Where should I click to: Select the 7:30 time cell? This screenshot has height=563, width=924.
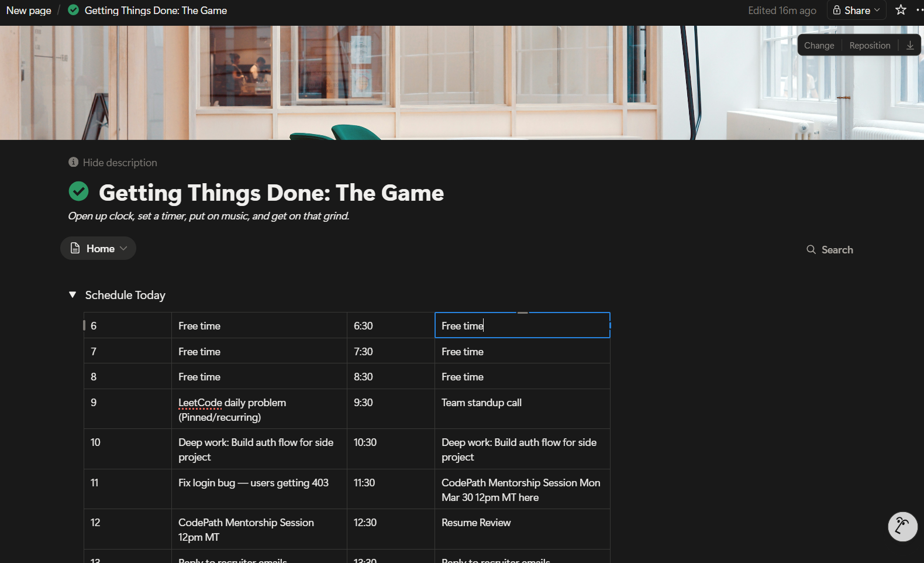(x=391, y=351)
